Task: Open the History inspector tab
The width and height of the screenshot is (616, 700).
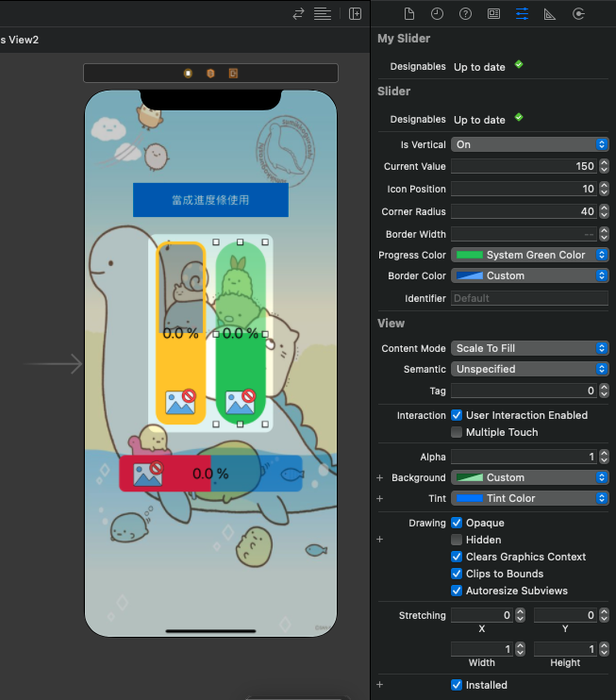Action: [437, 14]
